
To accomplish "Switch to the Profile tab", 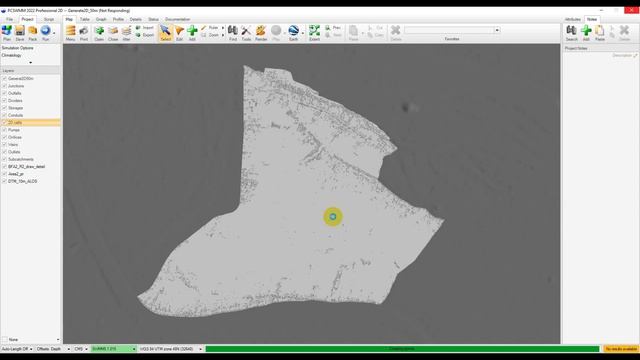I will (118, 19).
